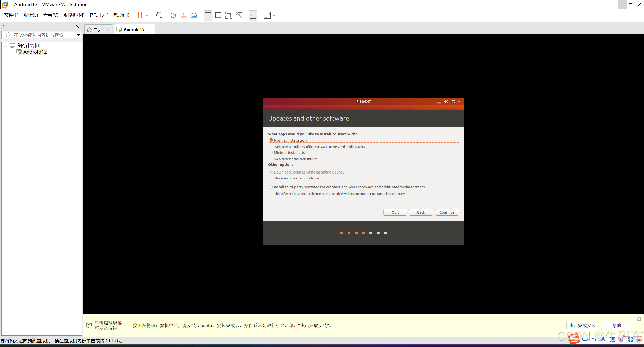644x347 pixels.
Task: Click the pause virtual machine icon
Action: tap(140, 15)
